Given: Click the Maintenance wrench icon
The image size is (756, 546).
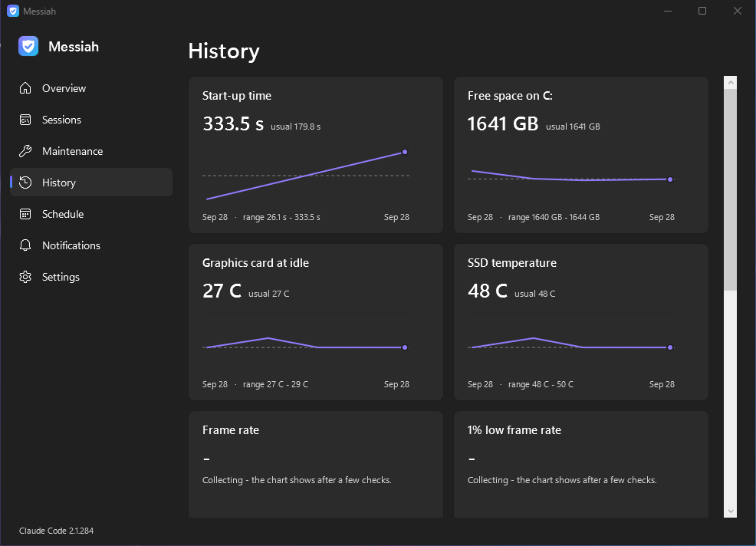Looking at the screenshot, I should [25, 151].
